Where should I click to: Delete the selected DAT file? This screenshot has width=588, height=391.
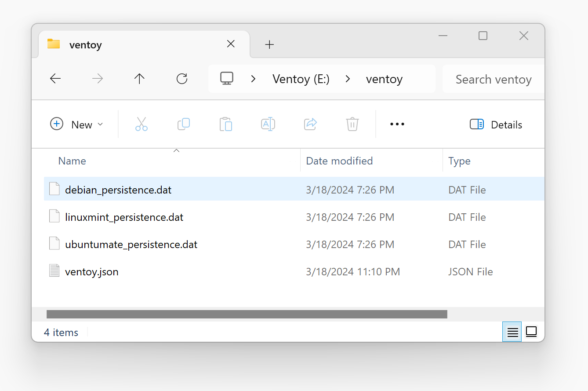[x=352, y=124]
